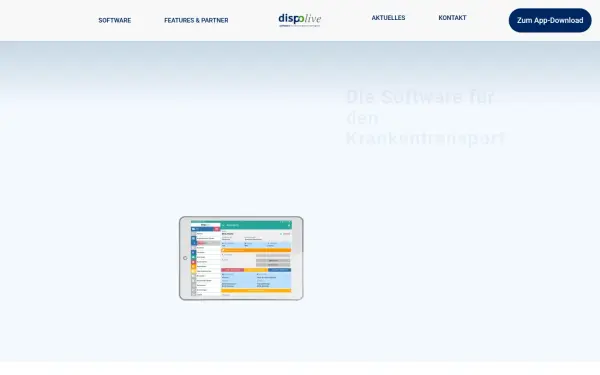Open the KONTAKT page

452,18
